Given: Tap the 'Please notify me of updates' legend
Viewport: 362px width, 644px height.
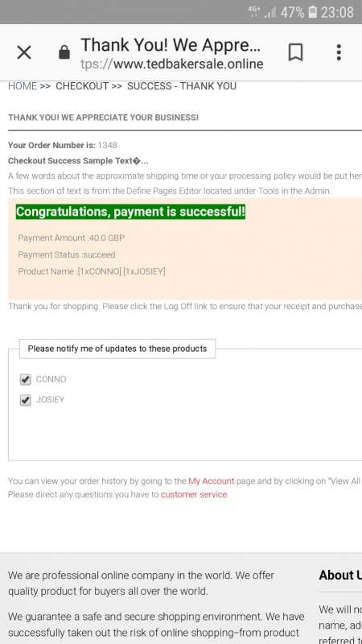Looking at the screenshot, I should pos(117,349).
